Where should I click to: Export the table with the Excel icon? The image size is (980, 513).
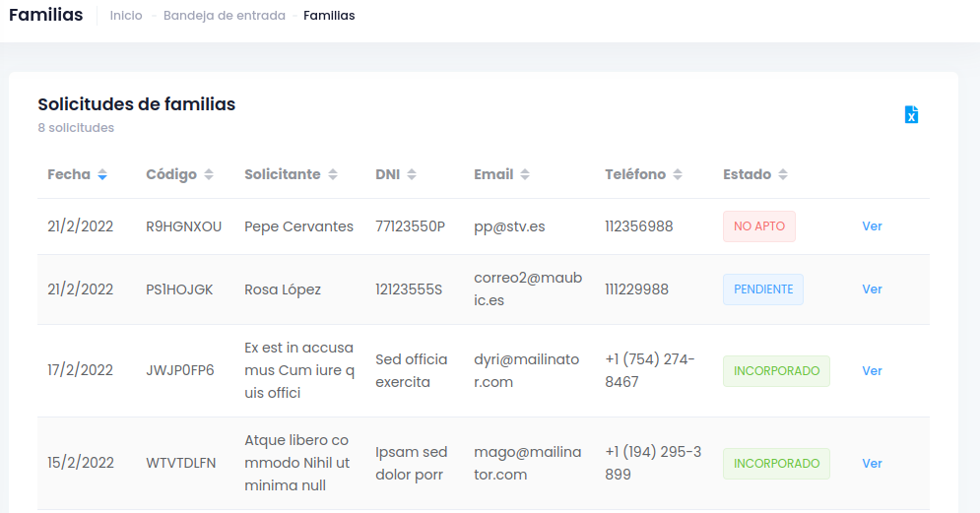point(911,115)
